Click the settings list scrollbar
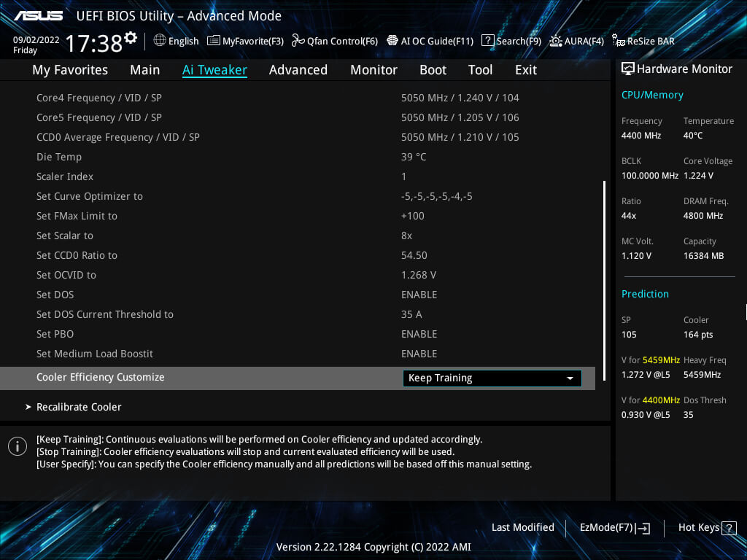 pyautogui.click(x=604, y=280)
